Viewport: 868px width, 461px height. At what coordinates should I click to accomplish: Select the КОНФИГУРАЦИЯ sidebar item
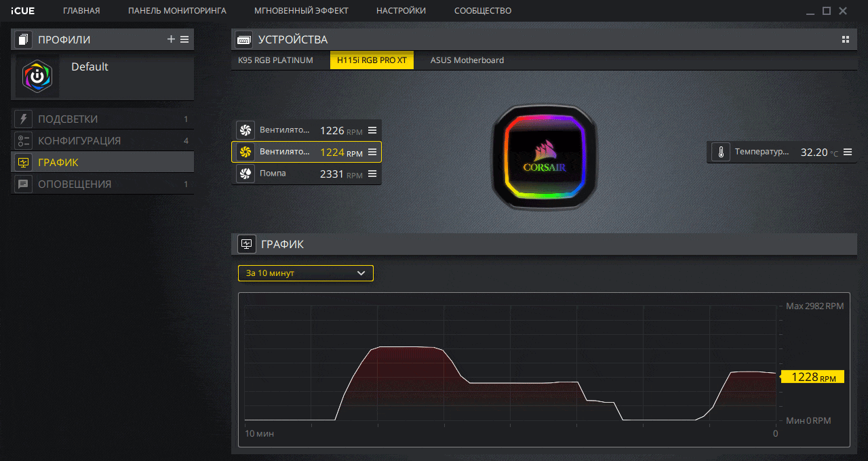[x=79, y=141]
